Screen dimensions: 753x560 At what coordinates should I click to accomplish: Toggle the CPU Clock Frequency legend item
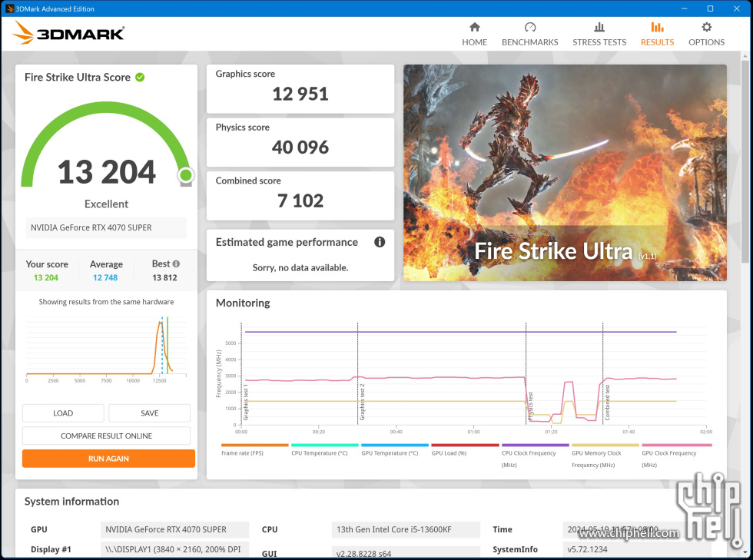tap(535, 456)
